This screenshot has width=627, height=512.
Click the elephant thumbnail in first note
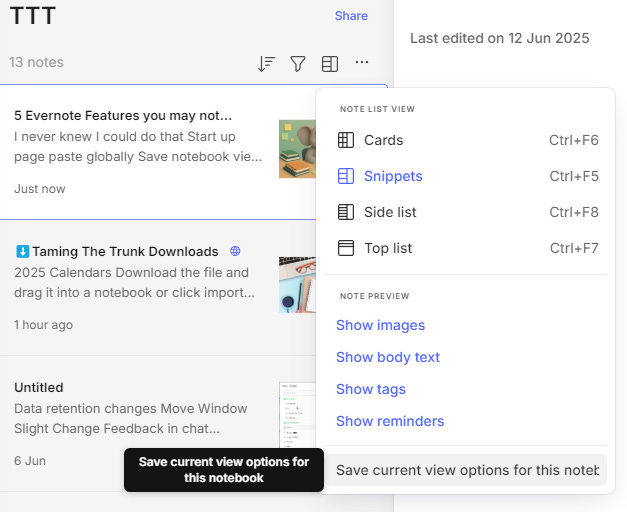click(298, 149)
